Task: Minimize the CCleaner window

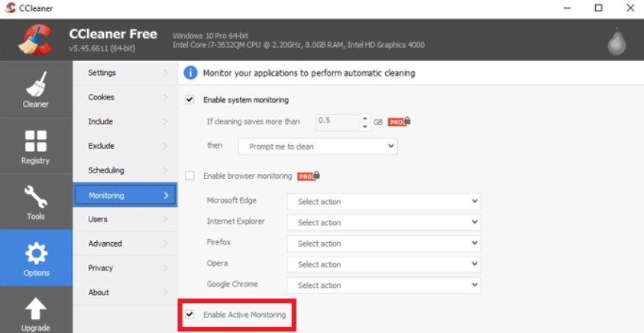Action: point(568,8)
